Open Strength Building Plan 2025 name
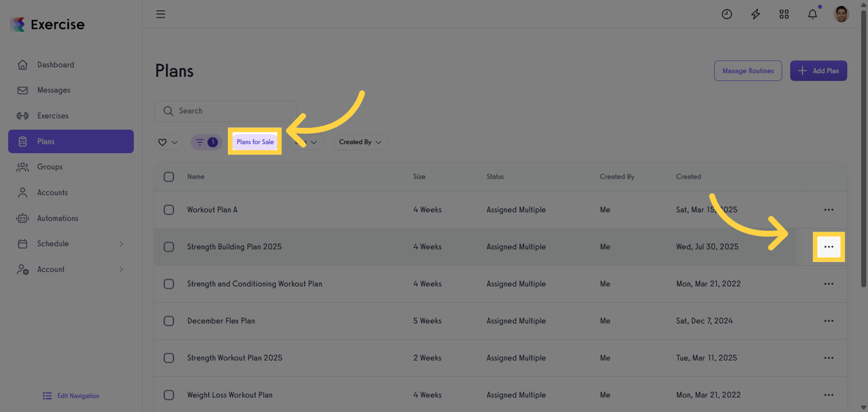Screen dimensions: 868x412 click(x=234, y=247)
